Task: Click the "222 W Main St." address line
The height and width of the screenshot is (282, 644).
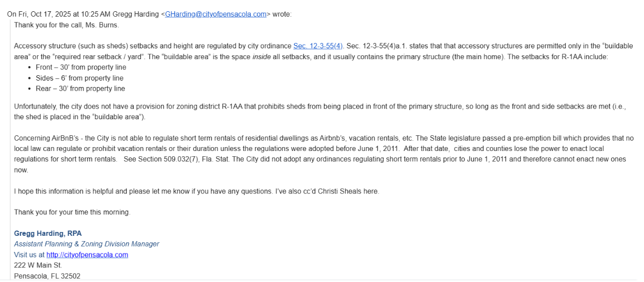Action: coord(38,265)
